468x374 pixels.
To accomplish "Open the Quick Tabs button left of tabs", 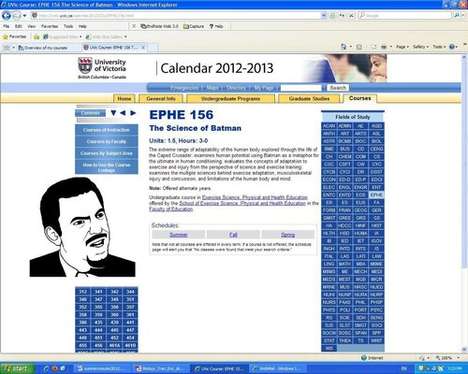I will click(6, 48).
